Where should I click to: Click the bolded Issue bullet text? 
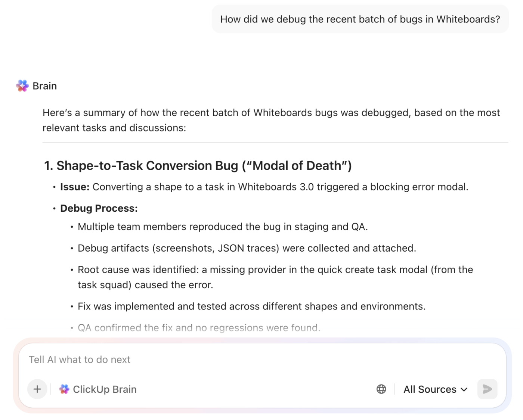tap(74, 187)
